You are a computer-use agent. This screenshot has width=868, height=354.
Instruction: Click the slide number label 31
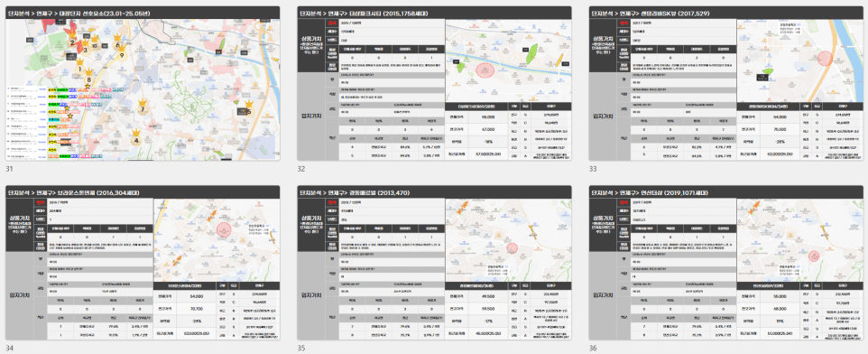[9, 168]
